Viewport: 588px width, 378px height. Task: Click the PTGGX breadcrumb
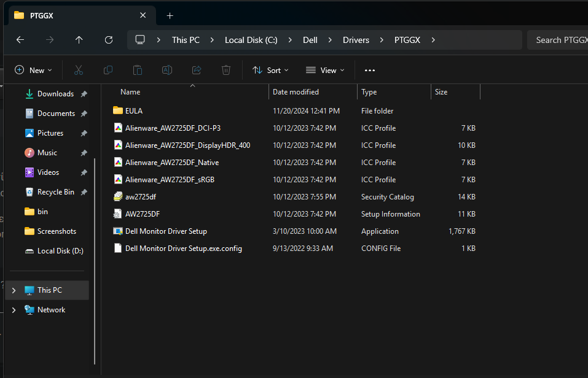[407, 40]
